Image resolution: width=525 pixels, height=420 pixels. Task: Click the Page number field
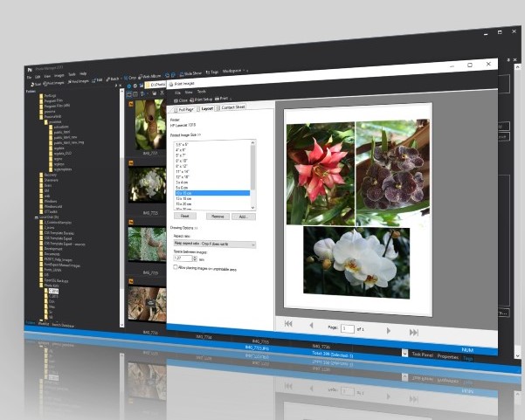pos(347,328)
